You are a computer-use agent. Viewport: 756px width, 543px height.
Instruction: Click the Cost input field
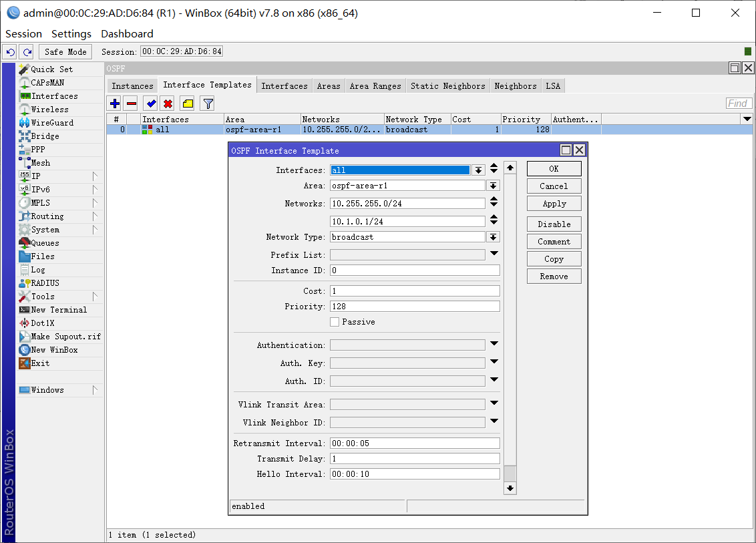pos(415,291)
